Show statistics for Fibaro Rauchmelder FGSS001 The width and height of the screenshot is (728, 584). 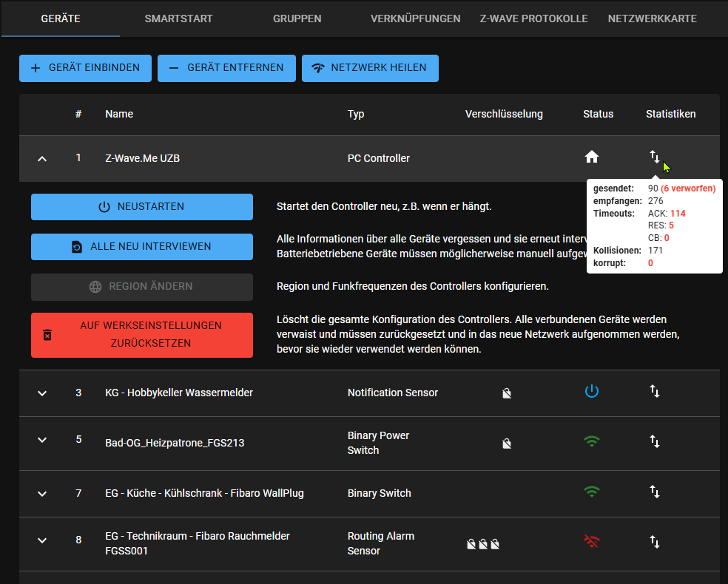point(655,542)
